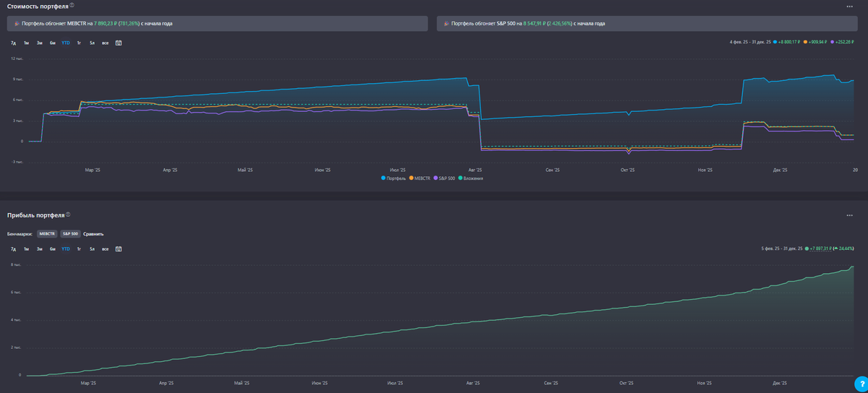Select the 1г period in Стоимость портфеля chart

coord(79,43)
